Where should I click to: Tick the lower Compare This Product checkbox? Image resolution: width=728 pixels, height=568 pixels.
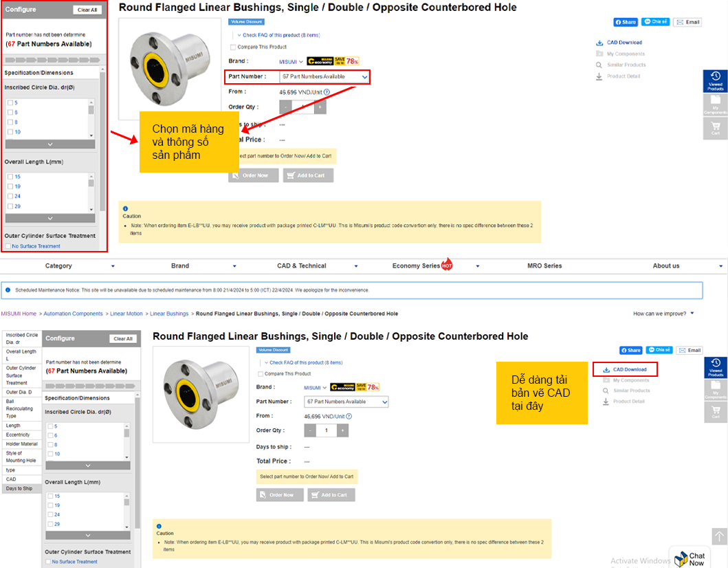pyautogui.click(x=261, y=374)
